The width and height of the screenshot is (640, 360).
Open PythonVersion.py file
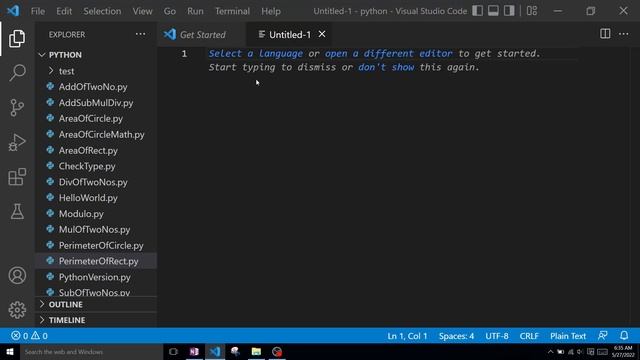(96, 277)
